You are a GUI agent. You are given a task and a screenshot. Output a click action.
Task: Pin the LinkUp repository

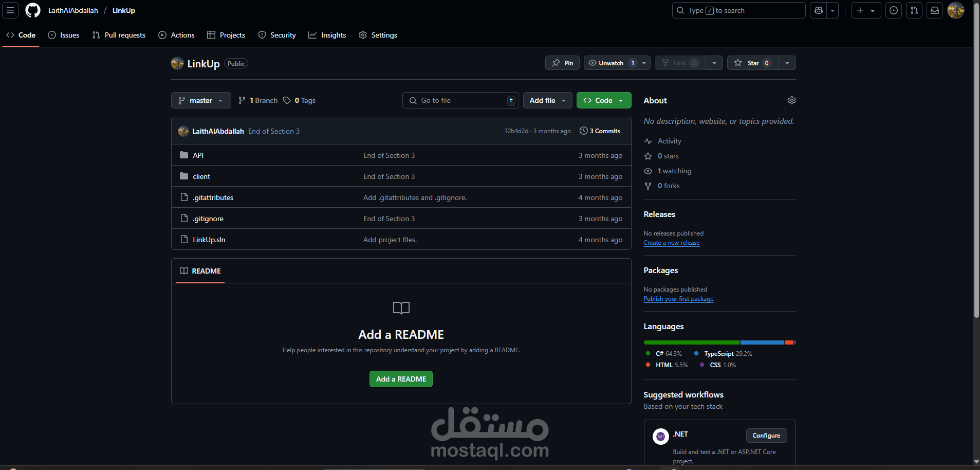pyautogui.click(x=562, y=63)
